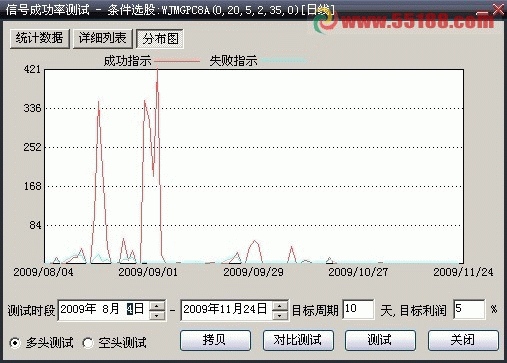Click the 目标利润 input showing 5

(x=469, y=309)
